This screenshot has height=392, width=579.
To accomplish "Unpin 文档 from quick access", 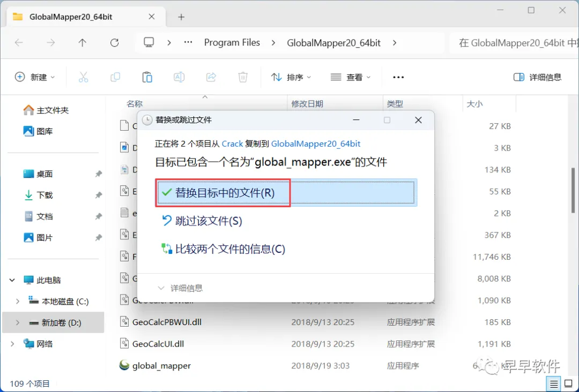I will click(x=98, y=216).
